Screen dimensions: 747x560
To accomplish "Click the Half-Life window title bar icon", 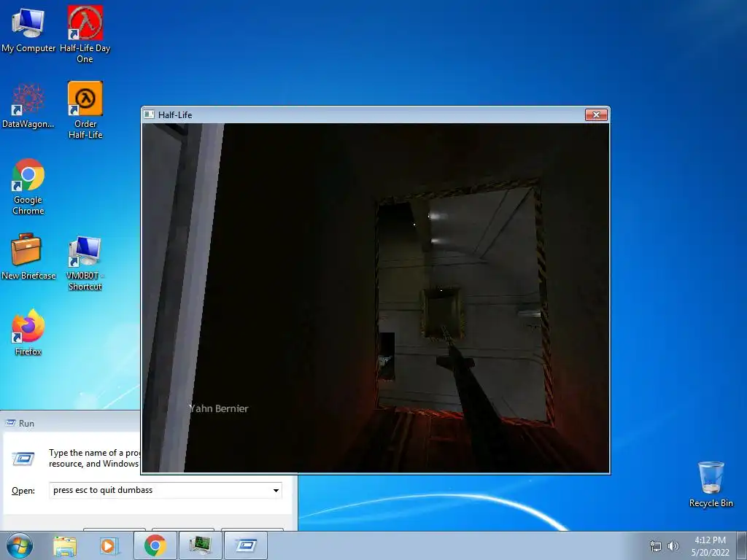I will [149, 114].
